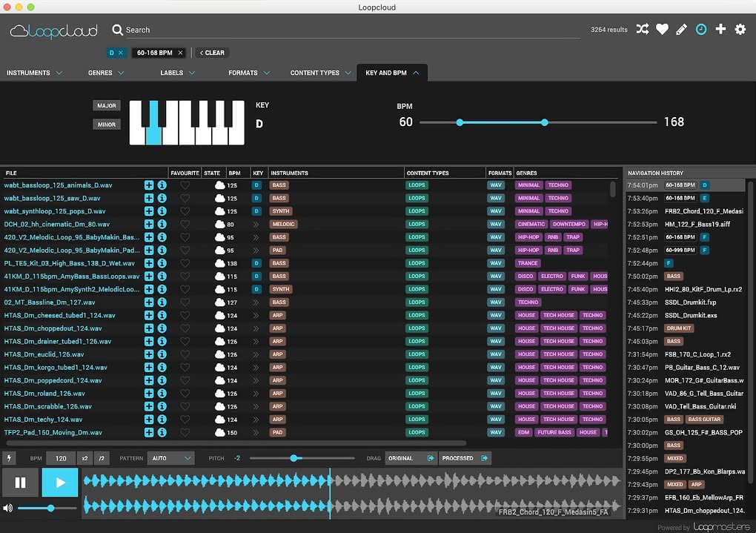Click cloud state icon for 02_MT_Bassline_Dm_127.wav
This screenshot has height=533, width=756.
[x=220, y=302]
